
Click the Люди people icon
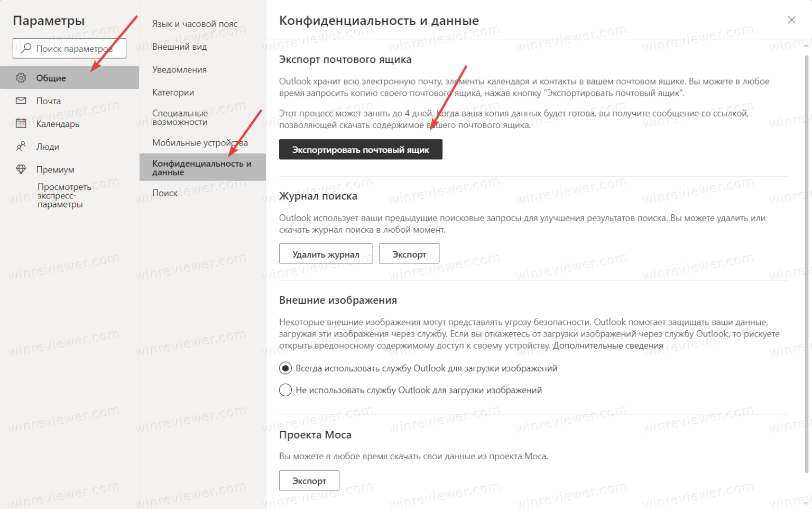click(21, 147)
